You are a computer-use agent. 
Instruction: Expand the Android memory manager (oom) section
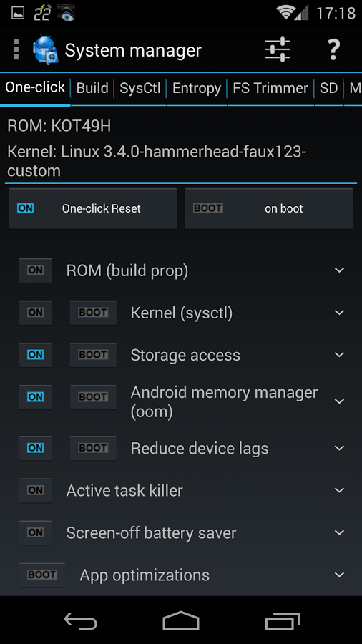(x=339, y=401)
